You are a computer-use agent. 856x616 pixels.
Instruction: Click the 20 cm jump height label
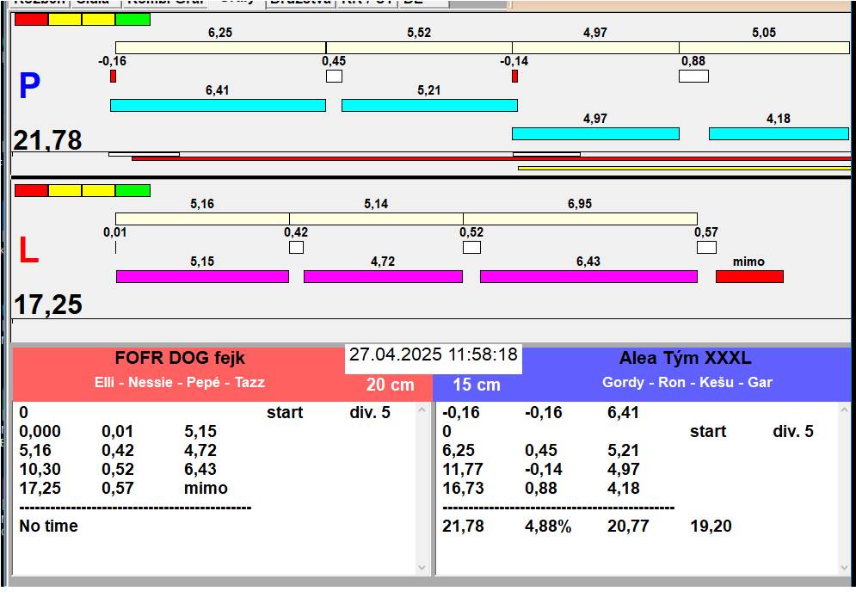tap(390, 385)
